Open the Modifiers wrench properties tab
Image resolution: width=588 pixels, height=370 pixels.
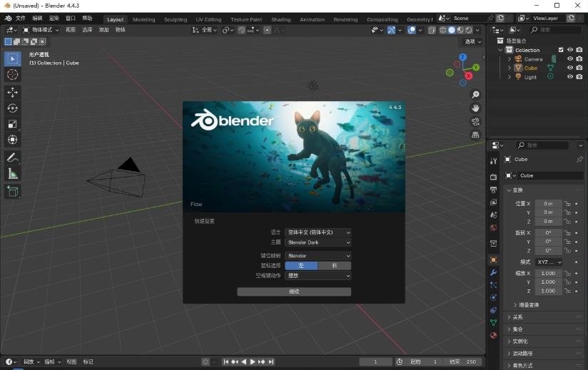[x=494, y=272]
